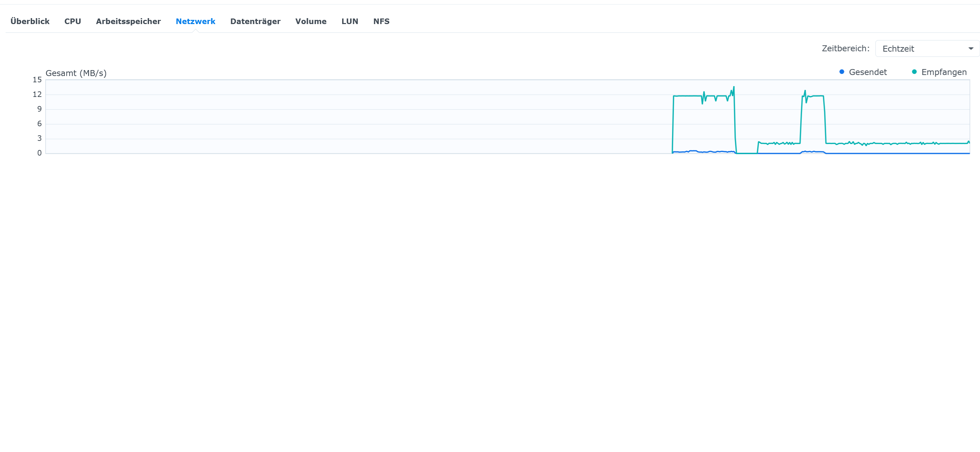Viewport: 980px width, 452px height.
Task: Click the Zeitbereich label text
Action: point(845,49)
